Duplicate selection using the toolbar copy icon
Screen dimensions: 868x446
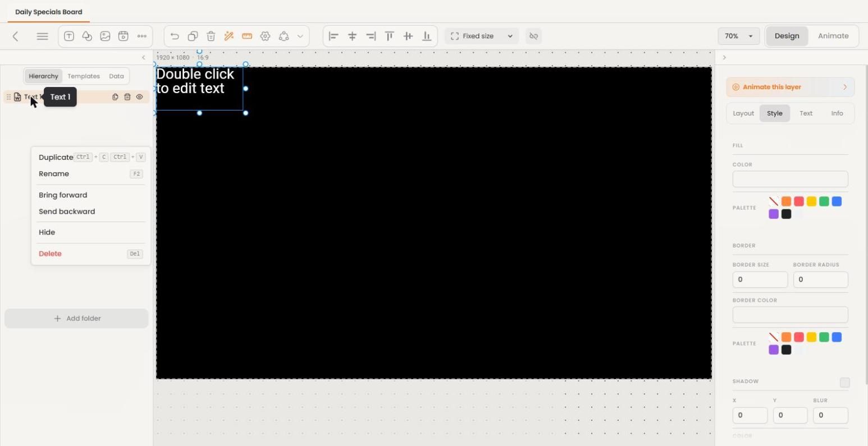click(x=193, y=36)
